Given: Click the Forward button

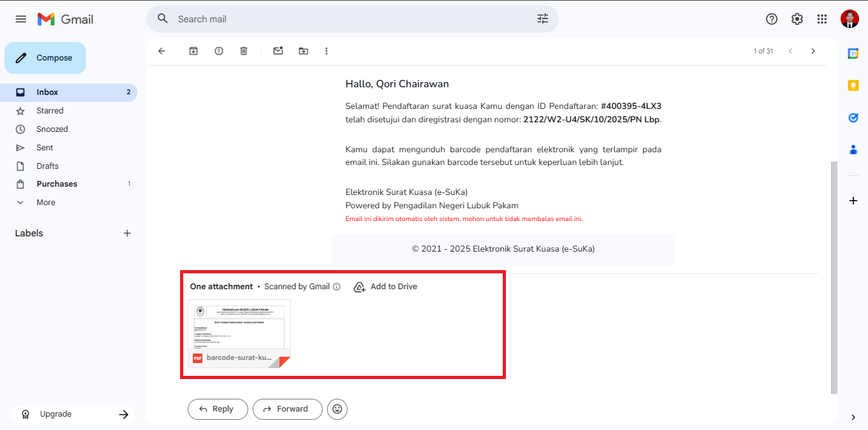Looking at the screenshot, I should pyautogui.click(x=285, y=409).
